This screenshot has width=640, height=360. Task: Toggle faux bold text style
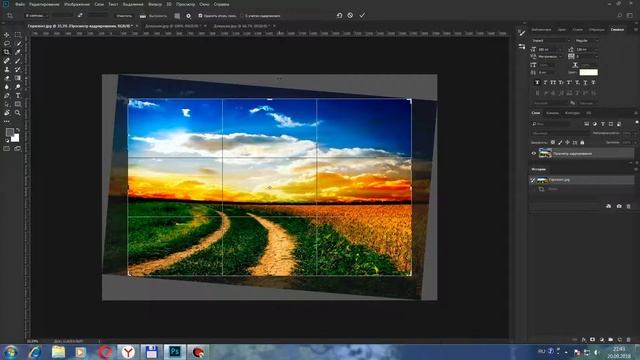[537, 82]
